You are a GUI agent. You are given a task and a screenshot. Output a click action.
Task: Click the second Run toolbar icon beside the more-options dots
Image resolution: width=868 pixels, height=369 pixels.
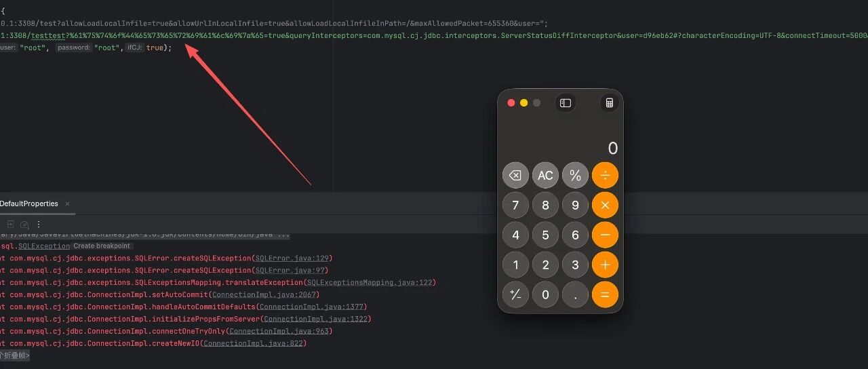(x=24, y=225)
